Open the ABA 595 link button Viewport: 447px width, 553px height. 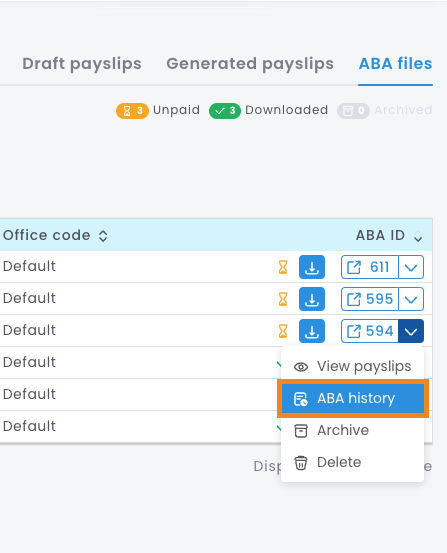pos(370,299)
